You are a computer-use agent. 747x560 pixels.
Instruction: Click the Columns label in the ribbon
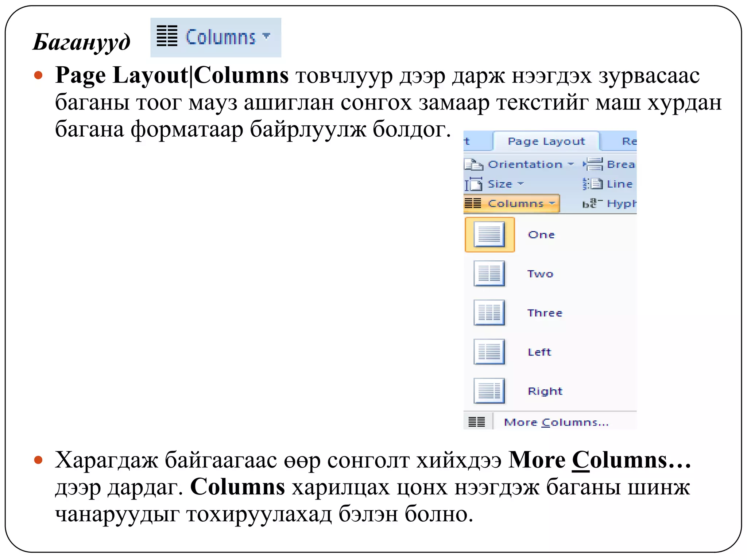516,203
